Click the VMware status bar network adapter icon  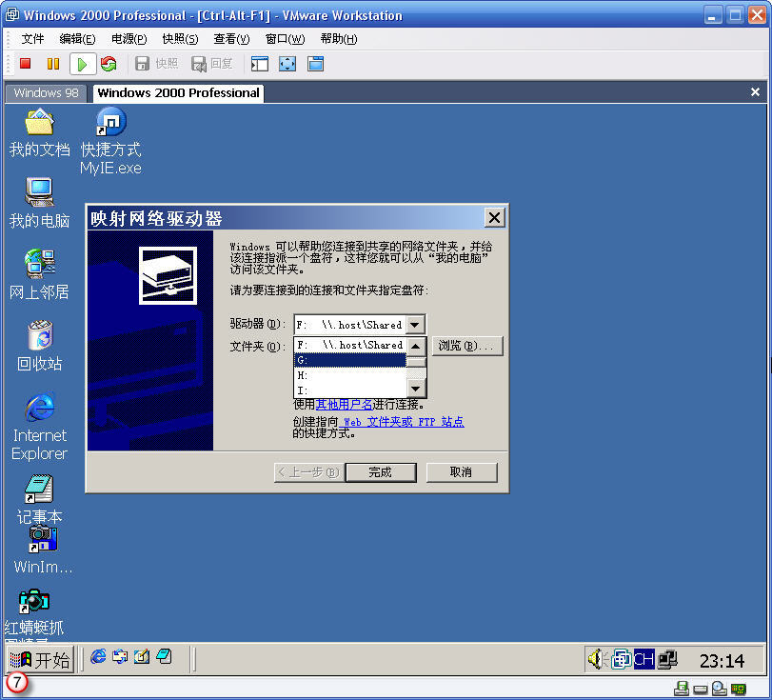click(x=739, y=689)
